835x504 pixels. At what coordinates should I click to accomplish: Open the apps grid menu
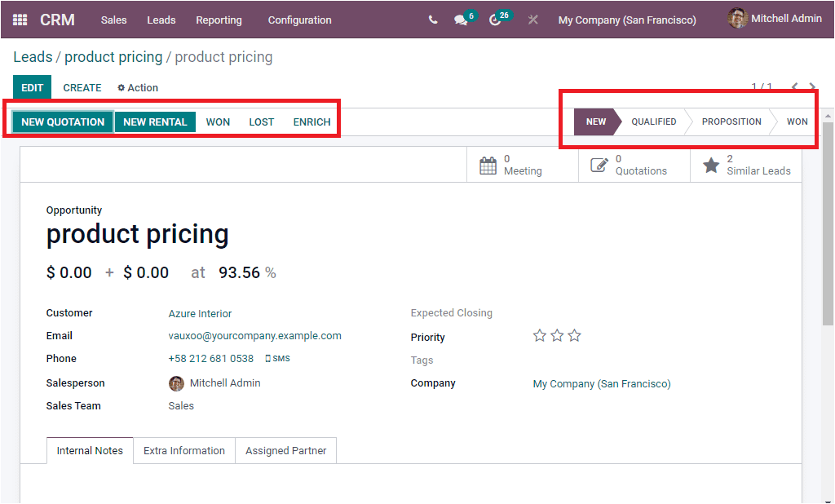[20, 20]
